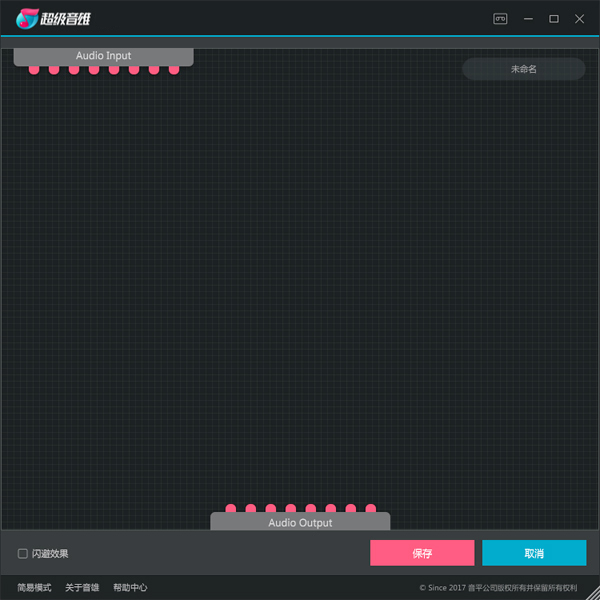Open the 帮助中心 help center

click(x=130, y=588)
